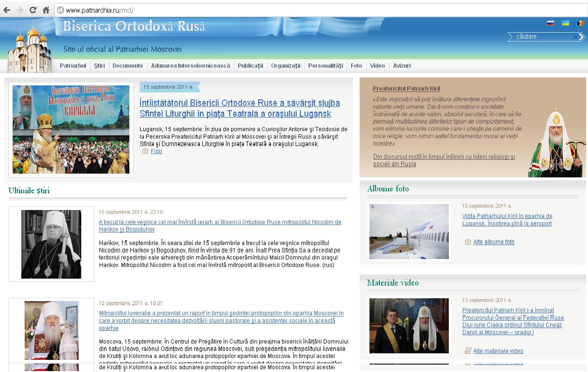Read the mitropolitul Nicodim de Harikov article

point(220,226)
